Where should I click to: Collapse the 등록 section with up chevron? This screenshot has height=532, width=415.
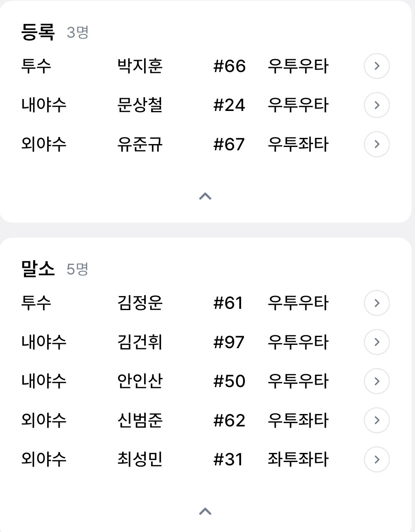coord(205,196)
